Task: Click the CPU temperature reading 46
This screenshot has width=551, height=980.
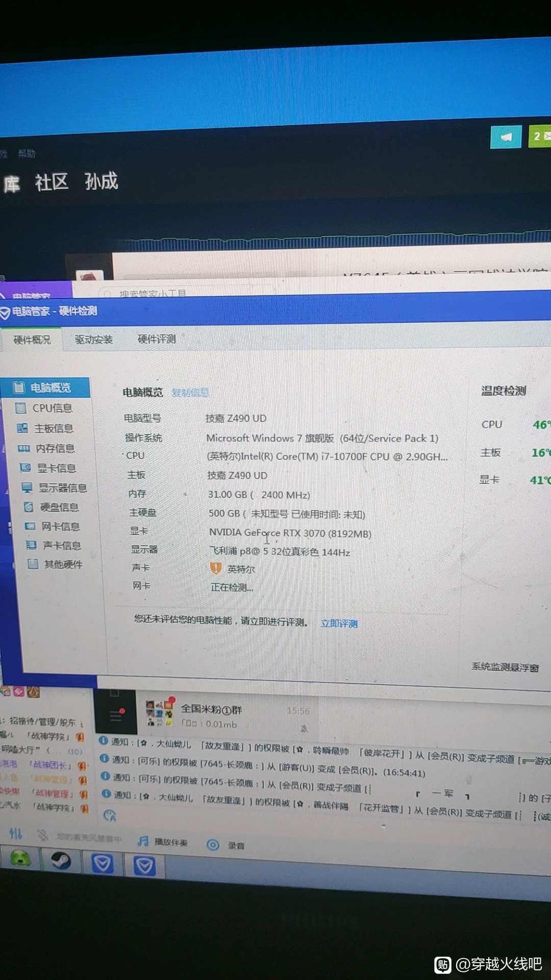Action: tap(541, 425)
